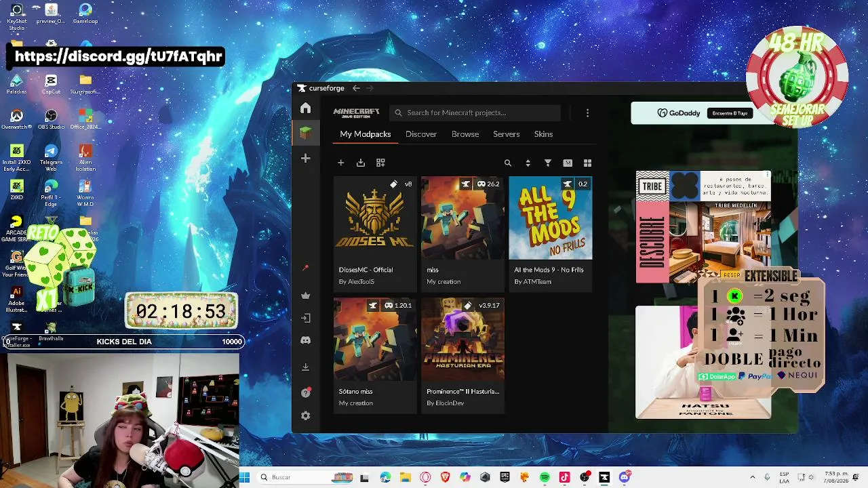Screen dimensions: 868x488
Task: Open CurseForge settings gear
Action: coord(305,415)
